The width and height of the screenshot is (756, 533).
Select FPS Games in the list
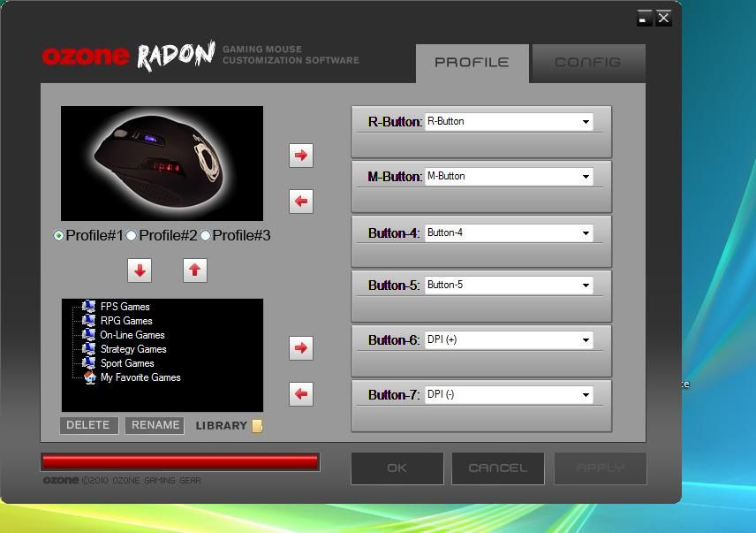coord(125,307)
